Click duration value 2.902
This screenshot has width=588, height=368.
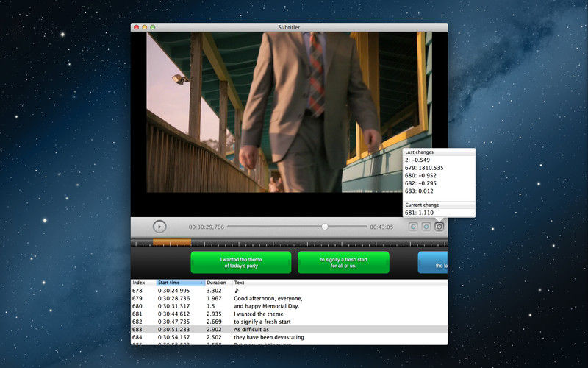tap(214, 329)
